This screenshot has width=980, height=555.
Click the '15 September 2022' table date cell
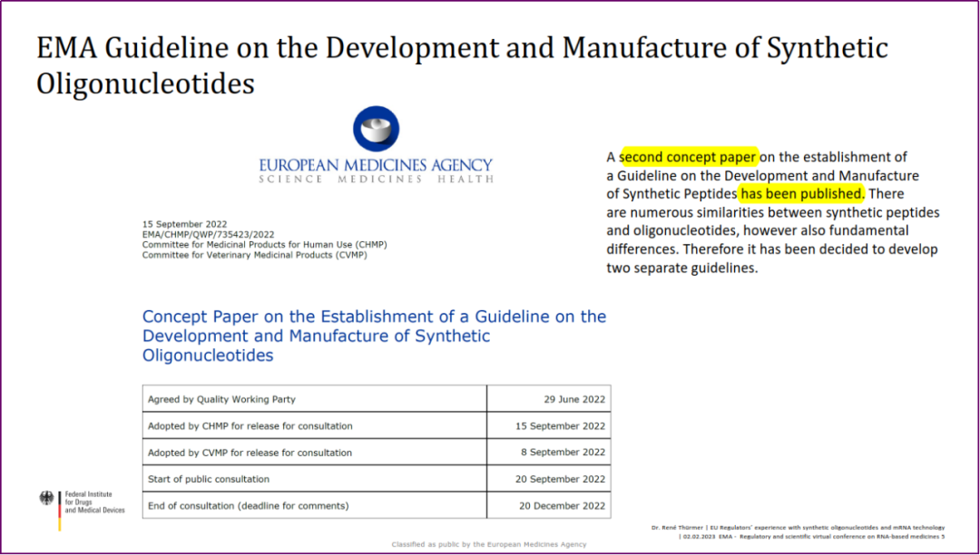(549, 425)
